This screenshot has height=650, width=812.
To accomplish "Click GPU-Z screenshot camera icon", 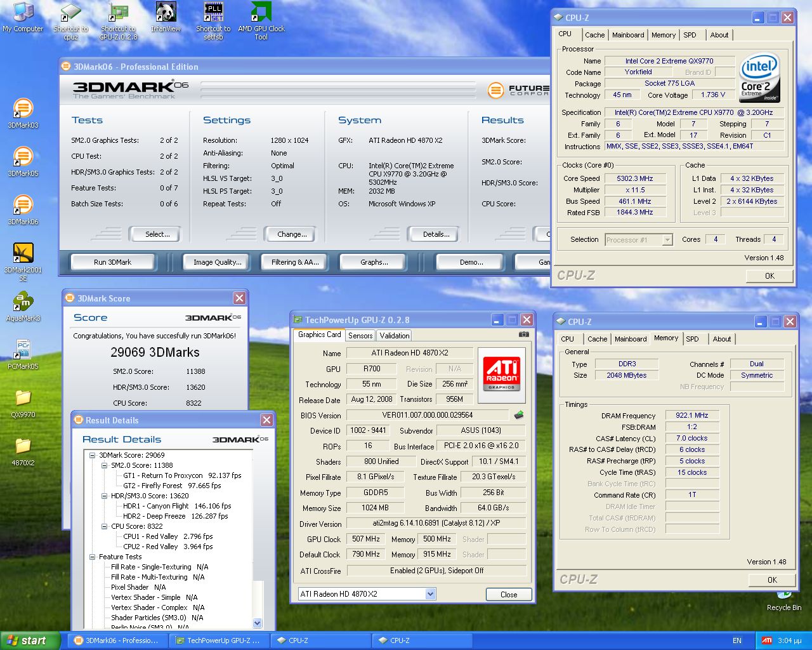I will [x=523, y=334].
